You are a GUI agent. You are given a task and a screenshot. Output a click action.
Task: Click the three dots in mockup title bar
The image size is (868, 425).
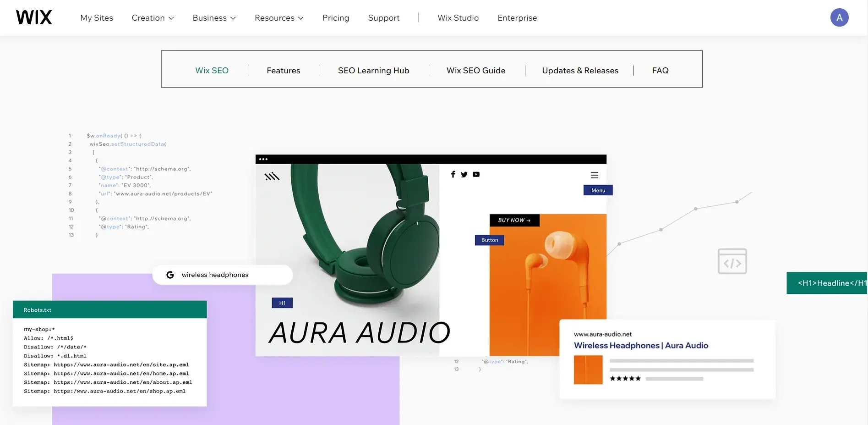[263, 159]
